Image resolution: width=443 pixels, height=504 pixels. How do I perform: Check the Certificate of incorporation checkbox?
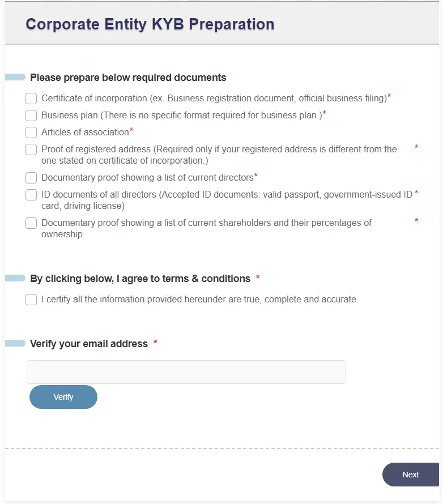[31, 99]
